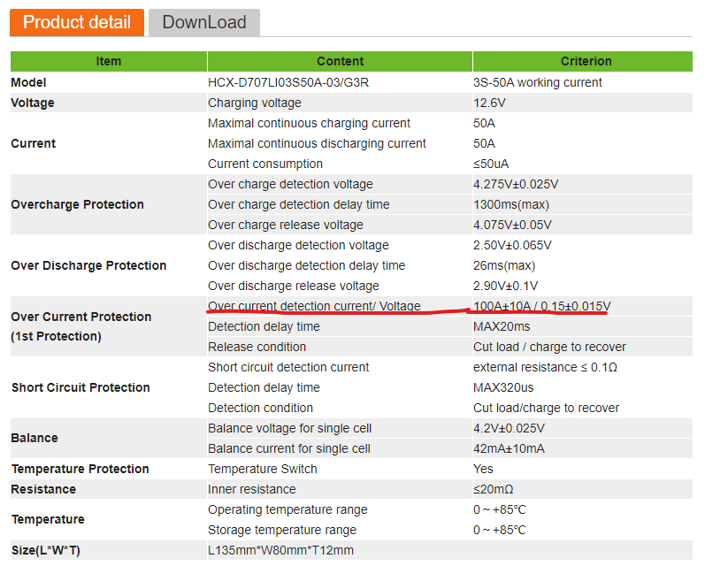728x566 pixels.
Task: Click the Balance current for single cell row
Action: (450, 448)
